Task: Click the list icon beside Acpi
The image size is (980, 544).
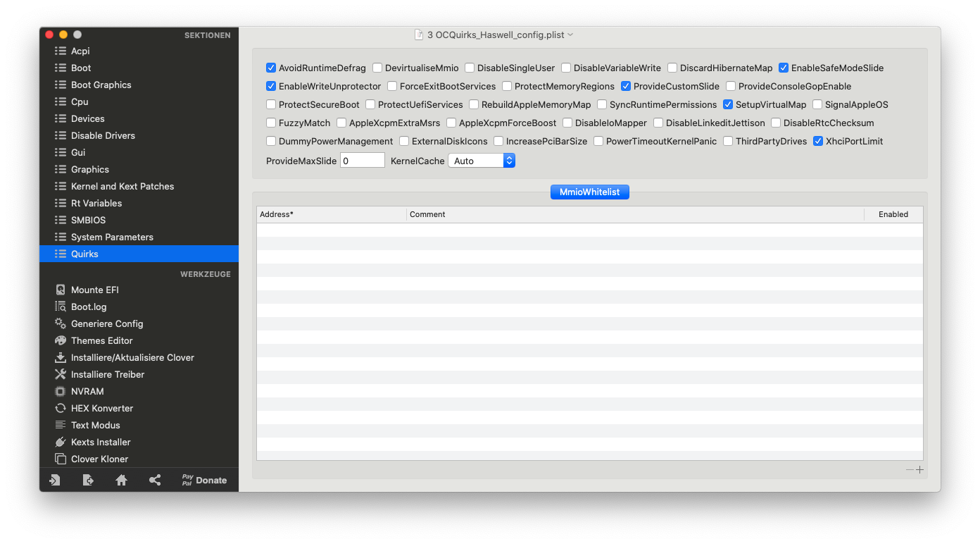Action: tap(61, 51)
